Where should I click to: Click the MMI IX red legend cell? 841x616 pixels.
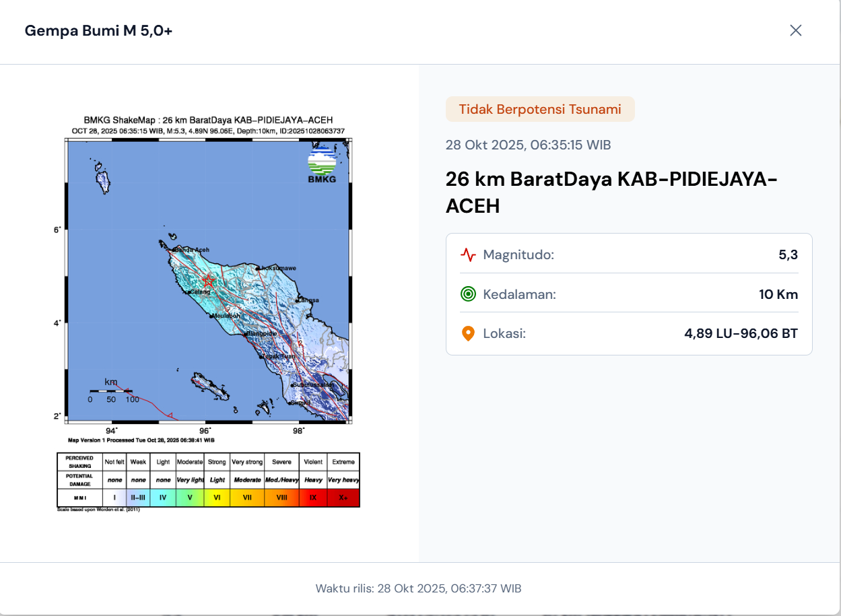[313, 498]
